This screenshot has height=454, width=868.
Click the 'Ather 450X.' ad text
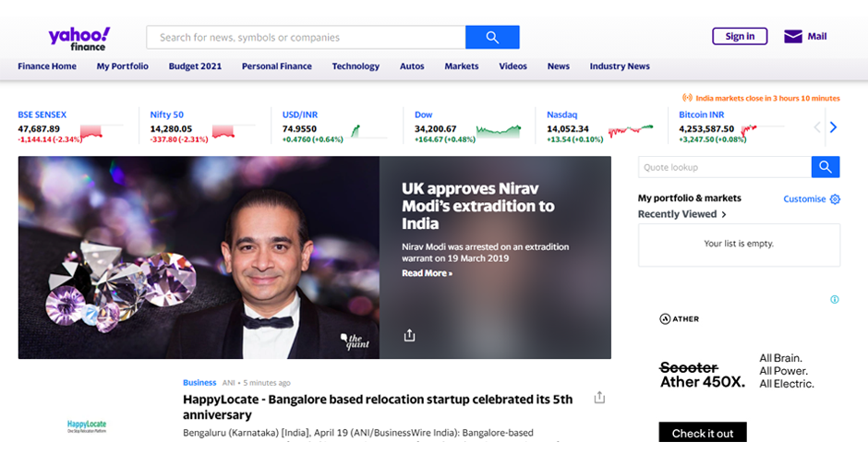[703, 381]
